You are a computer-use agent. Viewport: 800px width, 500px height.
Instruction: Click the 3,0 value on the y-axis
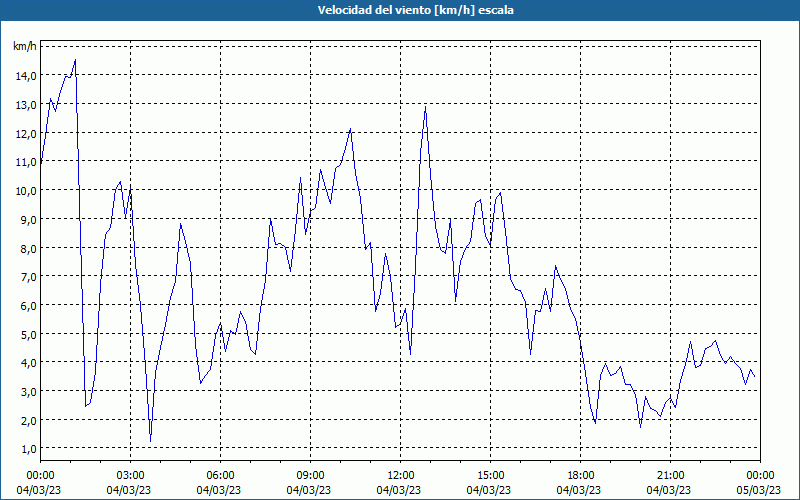28,391
